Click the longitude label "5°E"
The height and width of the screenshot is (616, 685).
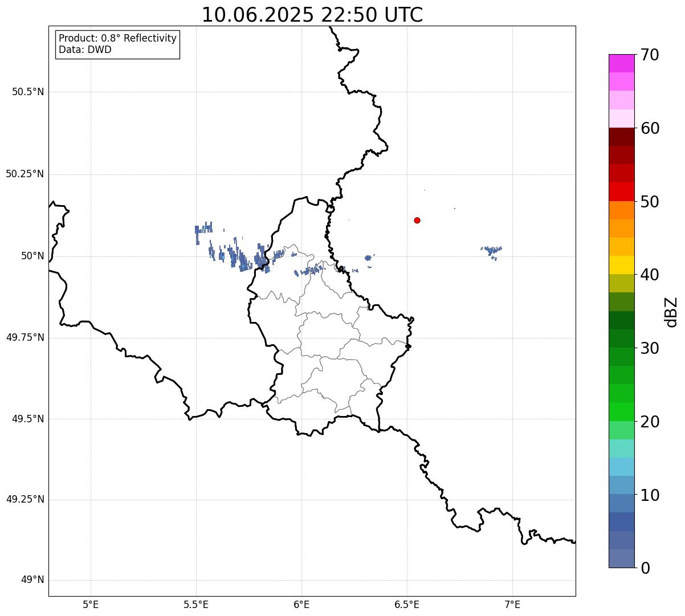pos(91,604)
